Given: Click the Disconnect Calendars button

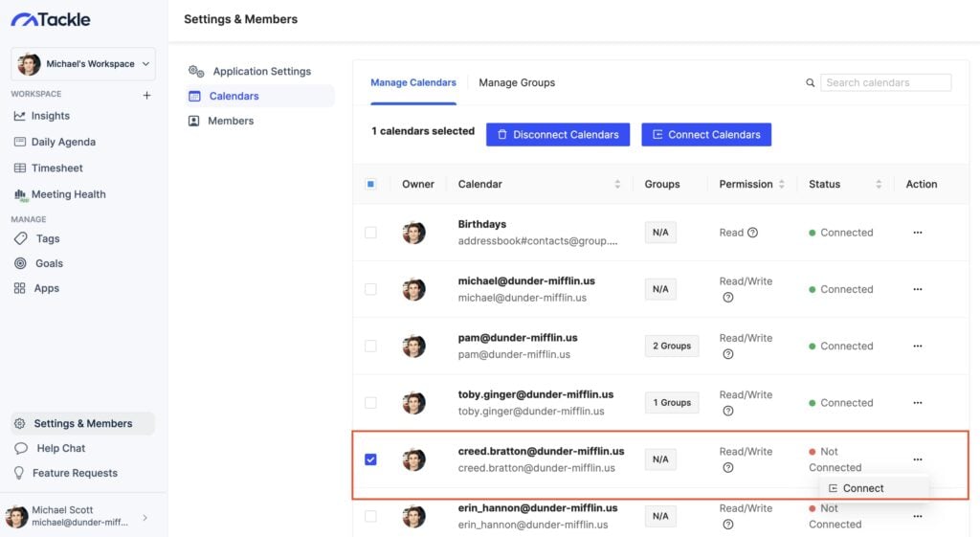Looking at the screenshot, I should (558, 134).
